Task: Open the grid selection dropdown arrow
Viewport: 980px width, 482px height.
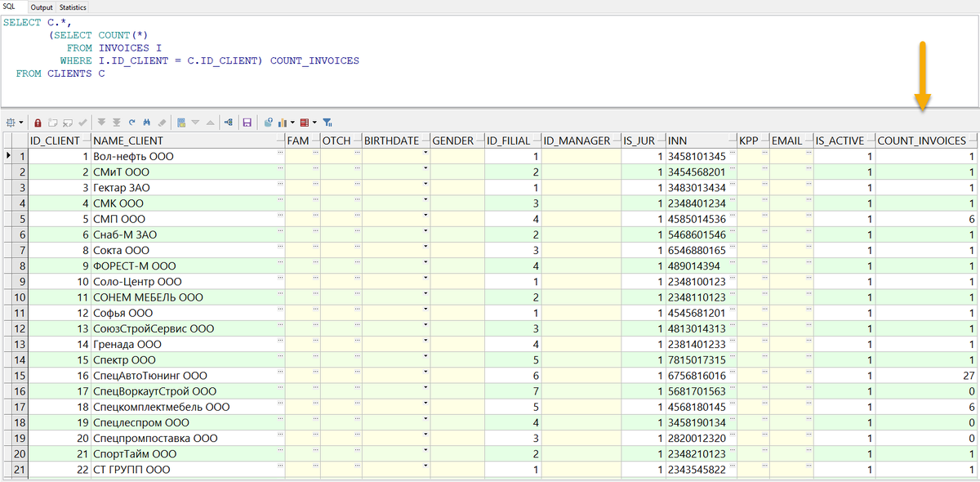Action: click(x=21, y=123)
